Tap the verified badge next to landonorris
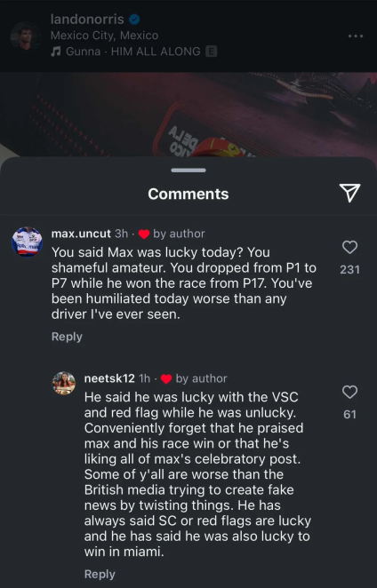 134,20
